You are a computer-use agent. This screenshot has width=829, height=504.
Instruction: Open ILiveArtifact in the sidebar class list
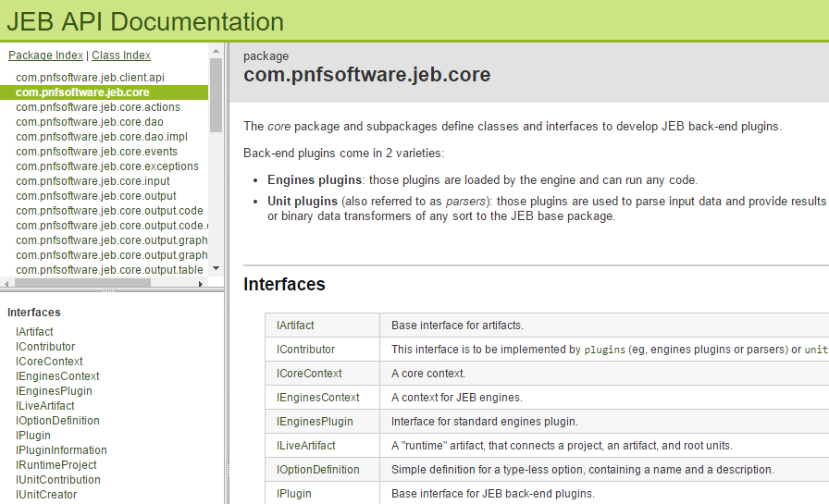pos(45,406)
